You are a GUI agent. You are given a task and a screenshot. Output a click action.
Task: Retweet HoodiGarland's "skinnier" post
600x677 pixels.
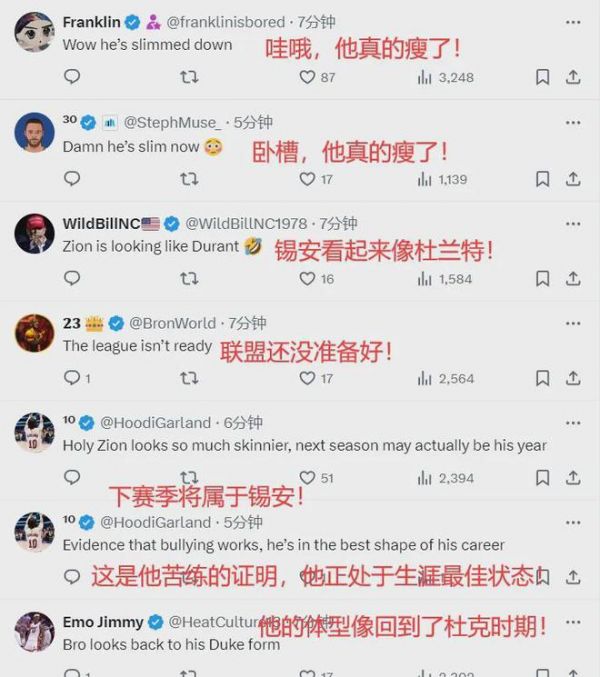(x=189, y=478)
